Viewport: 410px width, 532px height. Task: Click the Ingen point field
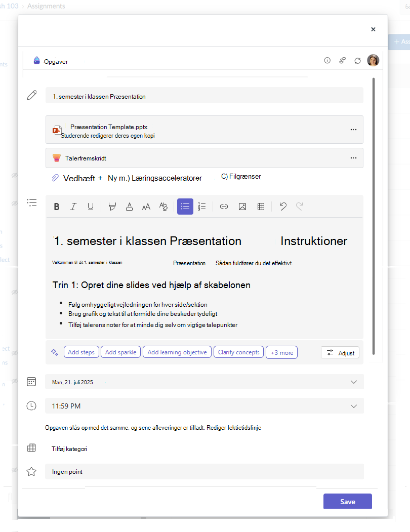[204, 472]
